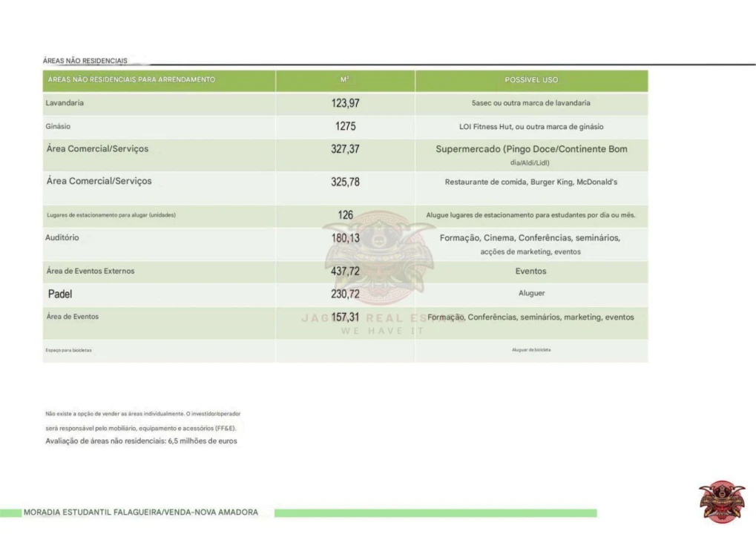Viewport: 756px width, 534px height.
Task: Click the 'Área de Eventos Externos' row label
Action: [91, 271]
